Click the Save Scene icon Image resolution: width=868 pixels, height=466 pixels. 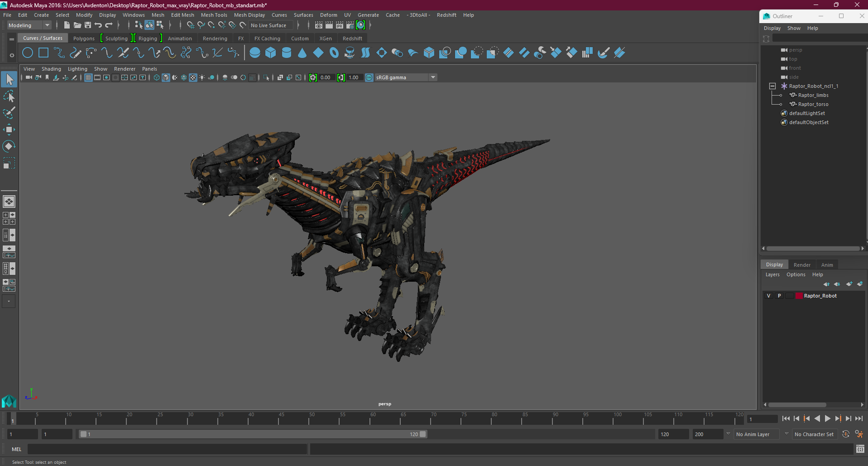[88, 25]
